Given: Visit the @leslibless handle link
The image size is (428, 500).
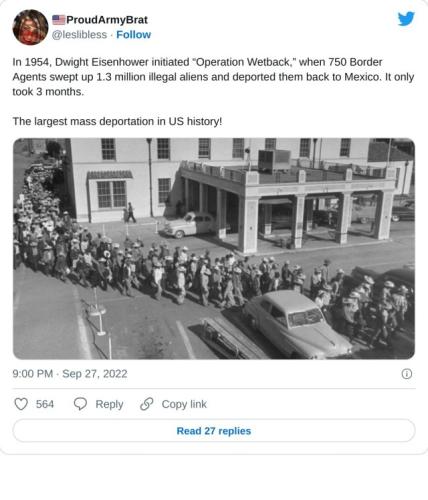Looking at the screenshot, I should (x=79, y=35).
